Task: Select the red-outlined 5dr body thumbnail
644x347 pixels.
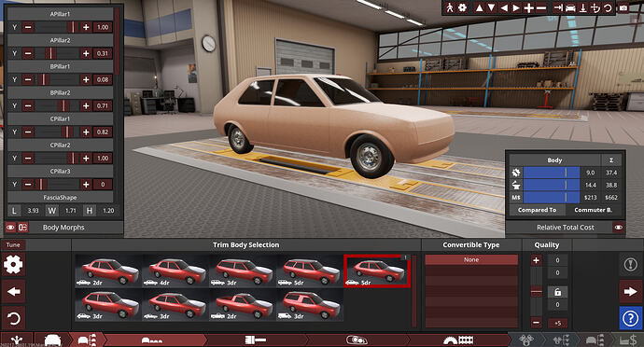Action: point(377,271)
